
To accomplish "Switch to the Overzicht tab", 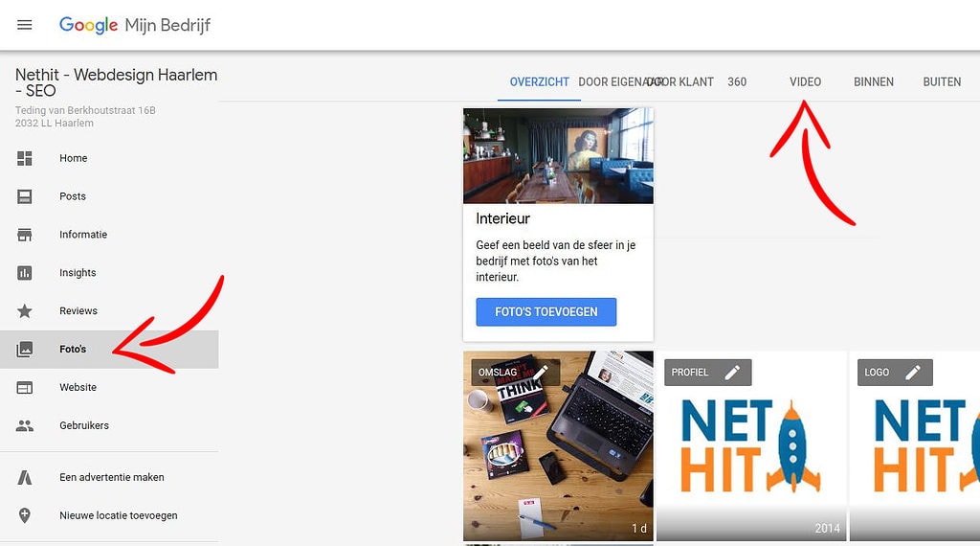I will (540, 82).
